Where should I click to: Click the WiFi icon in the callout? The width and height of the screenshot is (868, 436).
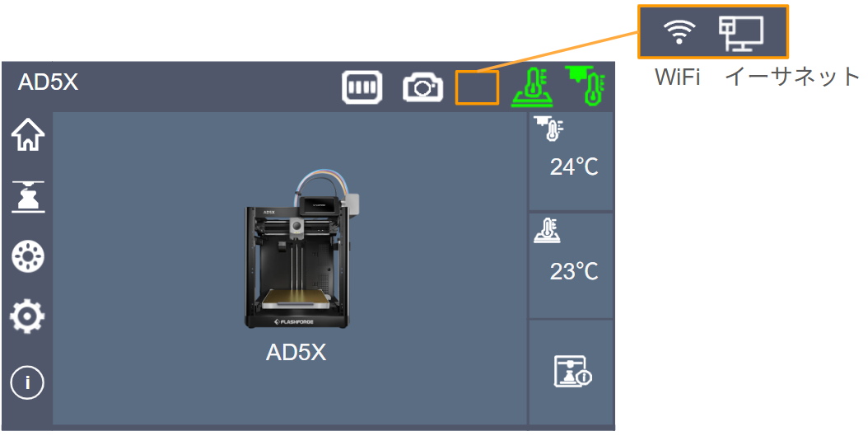point(679,31)
